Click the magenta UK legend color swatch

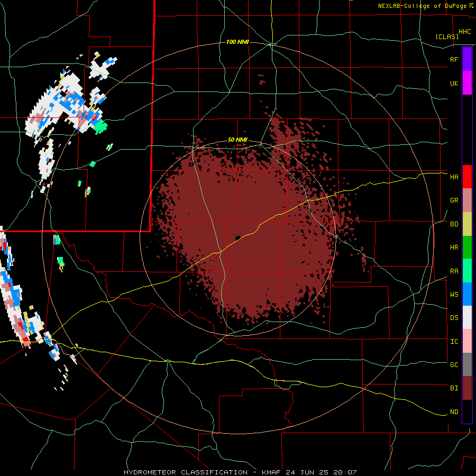[467, 83]
